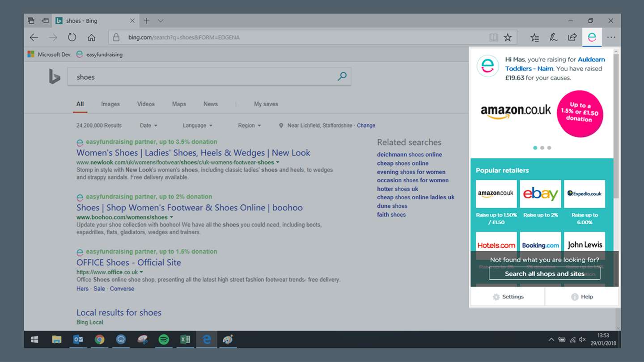Select the third carousel dot indicator
Screen dimensions: 644x362
549,147
